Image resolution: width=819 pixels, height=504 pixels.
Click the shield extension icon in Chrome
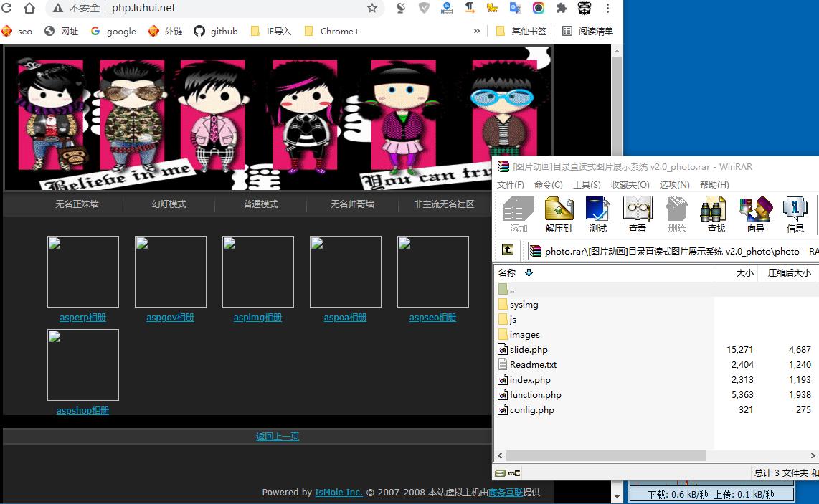click(x=424, y=8)
